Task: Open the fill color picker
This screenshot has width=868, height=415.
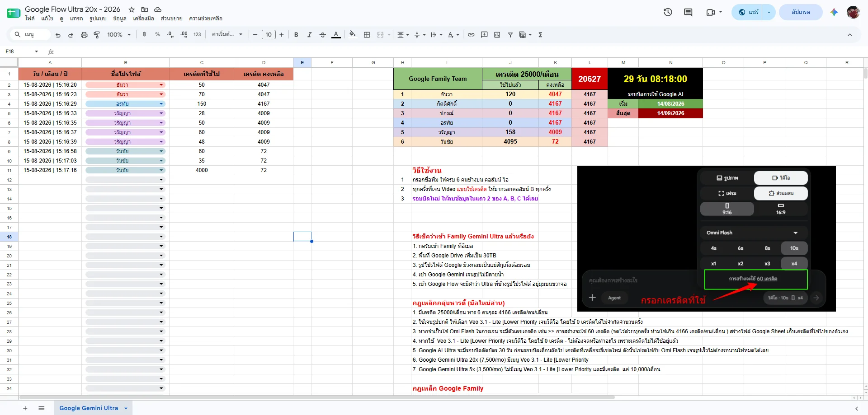Action: point(353,34)
